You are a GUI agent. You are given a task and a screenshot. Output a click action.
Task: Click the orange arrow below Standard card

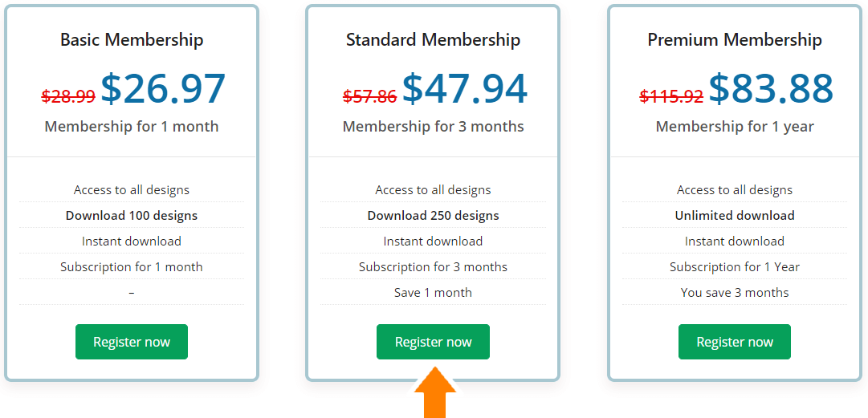click(x=434, y=394)
